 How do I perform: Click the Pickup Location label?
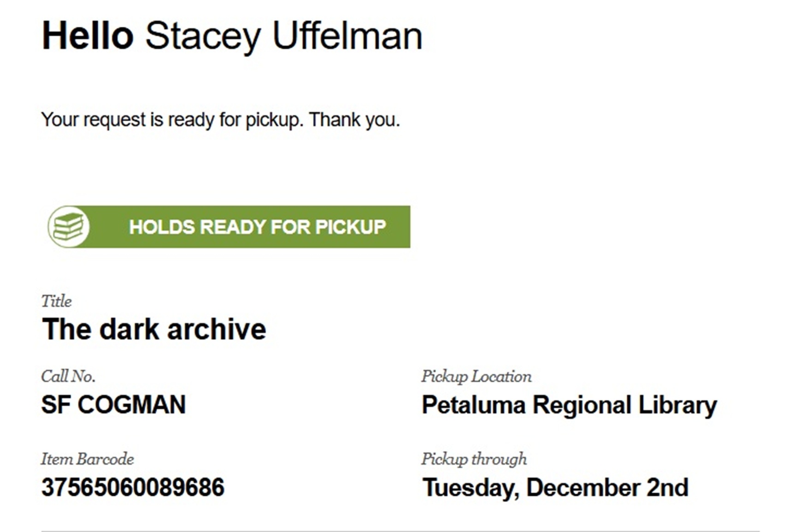476,376
